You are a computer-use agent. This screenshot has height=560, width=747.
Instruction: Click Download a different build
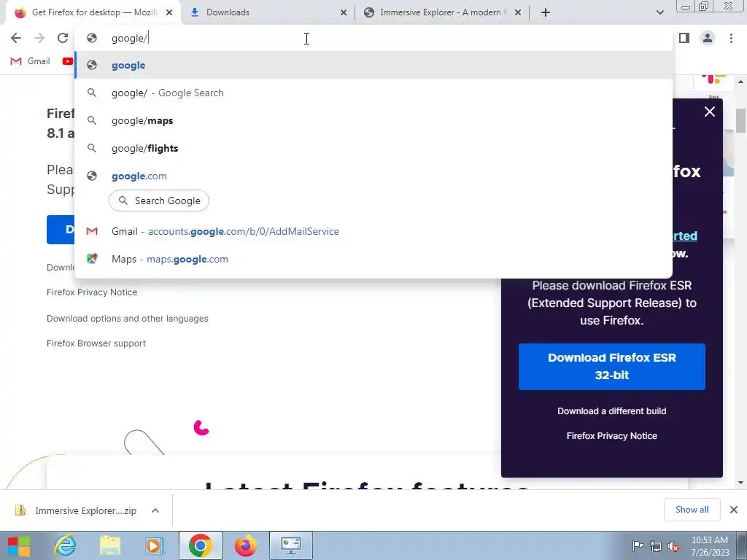point(612,411)
